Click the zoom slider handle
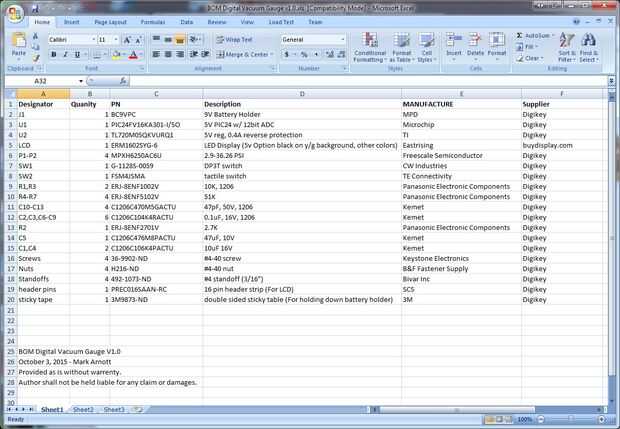The height and width of the screenshot is (429, 620). click(x=571, y=420)
